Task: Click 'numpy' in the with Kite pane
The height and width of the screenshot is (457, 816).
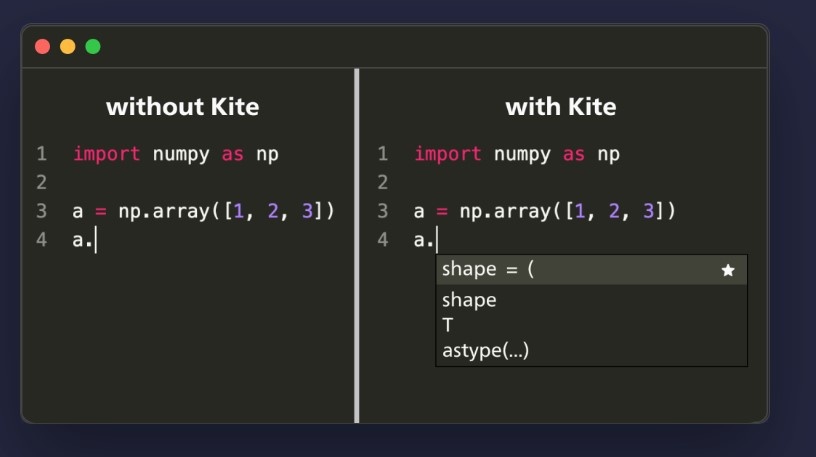Action: pos(522,155)
